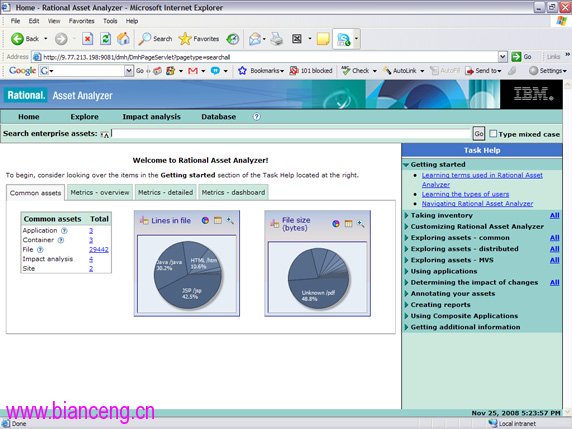This screenshot has height=429, width=572.
Task: Open the Tools menu
Action: click(110, 21)
